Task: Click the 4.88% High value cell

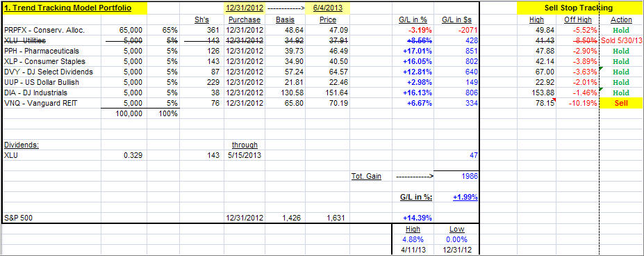Action: tap(413, 239)
